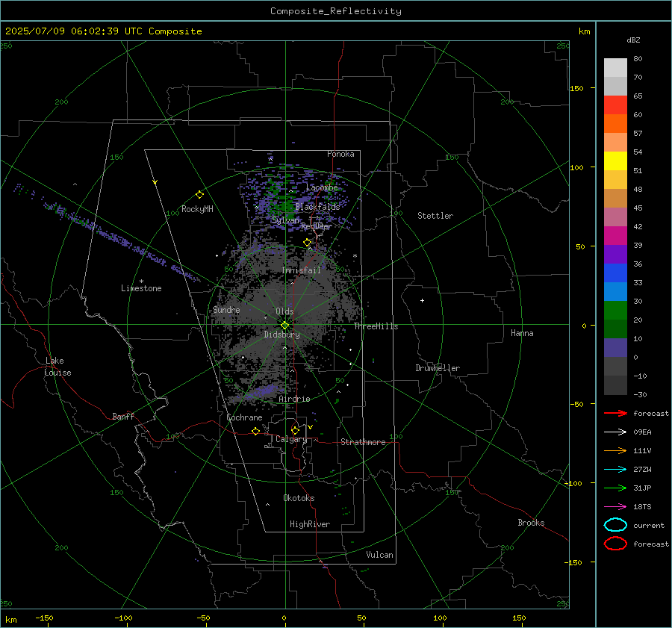This screenshot has height=628, width=672.
Task: Select the yellow diamond marker just below RedDeer
Action: click(x=307, y=243)
